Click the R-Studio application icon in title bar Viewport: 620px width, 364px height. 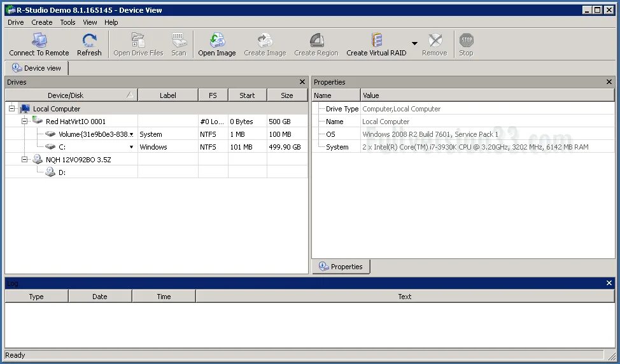pyautogui.click(x=10, y=10)
